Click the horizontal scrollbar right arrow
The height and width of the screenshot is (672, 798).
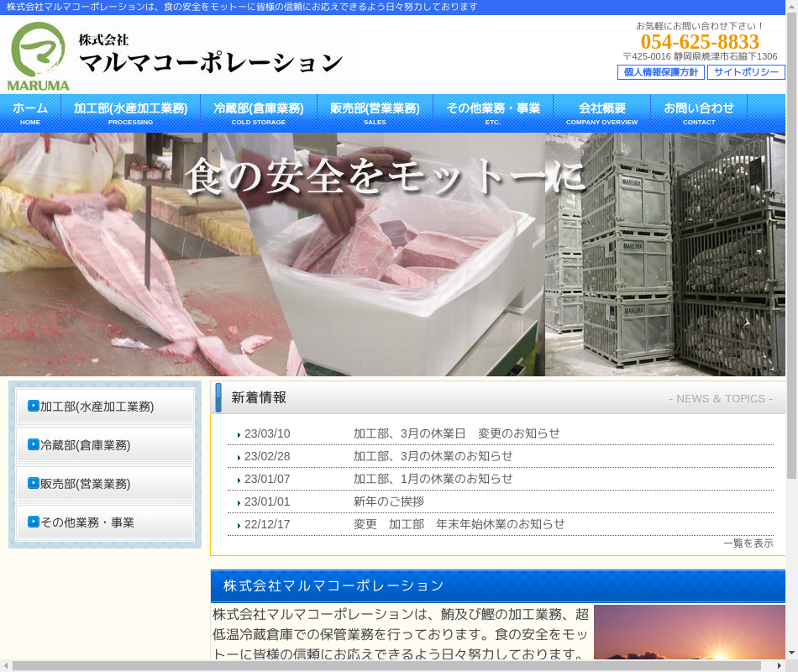click(778, 665)
